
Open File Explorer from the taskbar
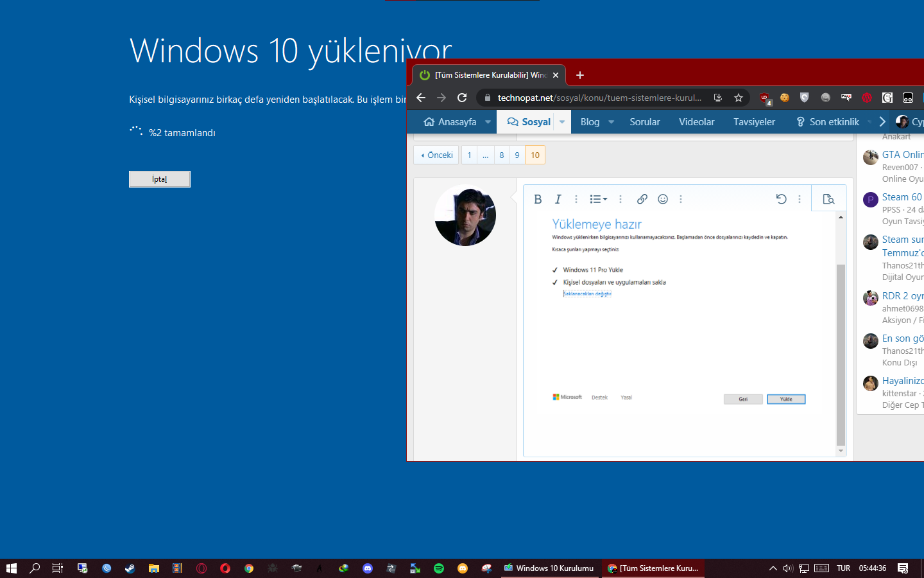click(153, 568)
